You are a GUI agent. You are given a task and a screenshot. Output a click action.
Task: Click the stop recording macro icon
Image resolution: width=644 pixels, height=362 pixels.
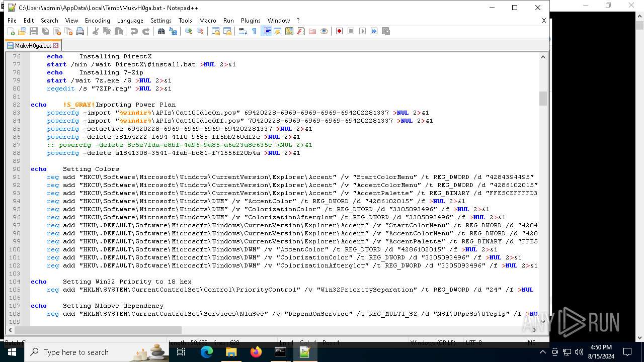351,31
